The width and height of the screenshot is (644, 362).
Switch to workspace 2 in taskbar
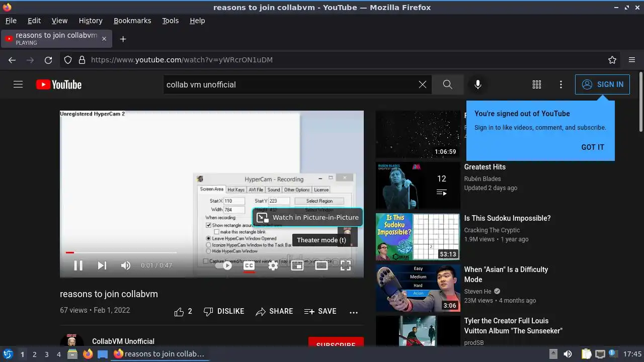[34, 354]
